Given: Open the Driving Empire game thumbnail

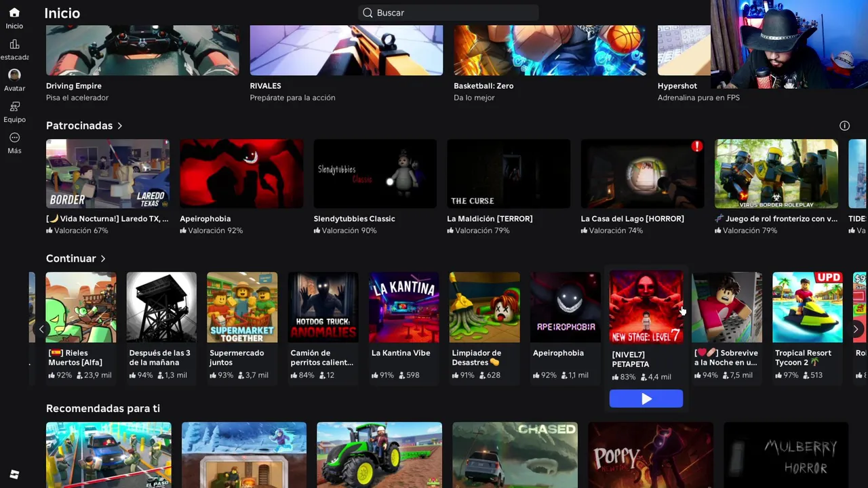Looking at the screenshot, I should pos(142,50).
